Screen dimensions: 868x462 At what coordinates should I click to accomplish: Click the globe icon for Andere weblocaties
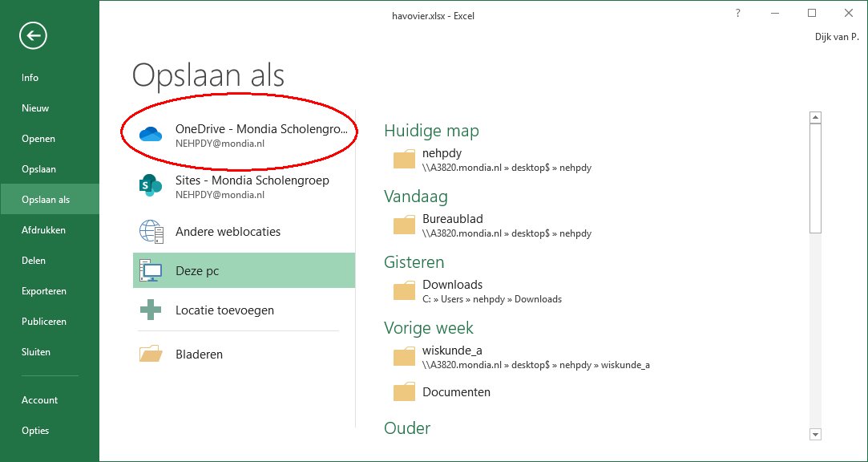[151, 232]
